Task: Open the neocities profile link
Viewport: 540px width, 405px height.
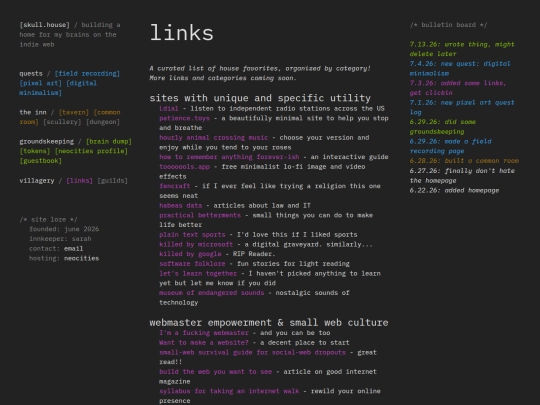Action: [91, 151]
